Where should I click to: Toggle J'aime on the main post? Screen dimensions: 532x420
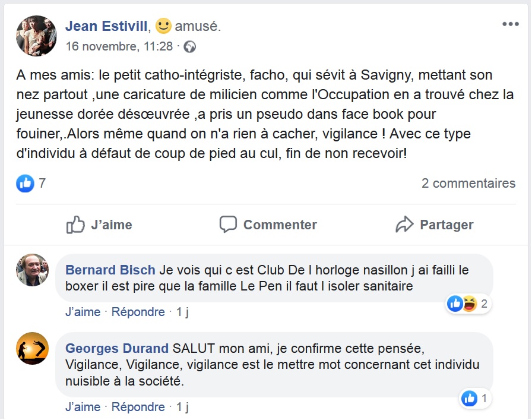[99, 225]
